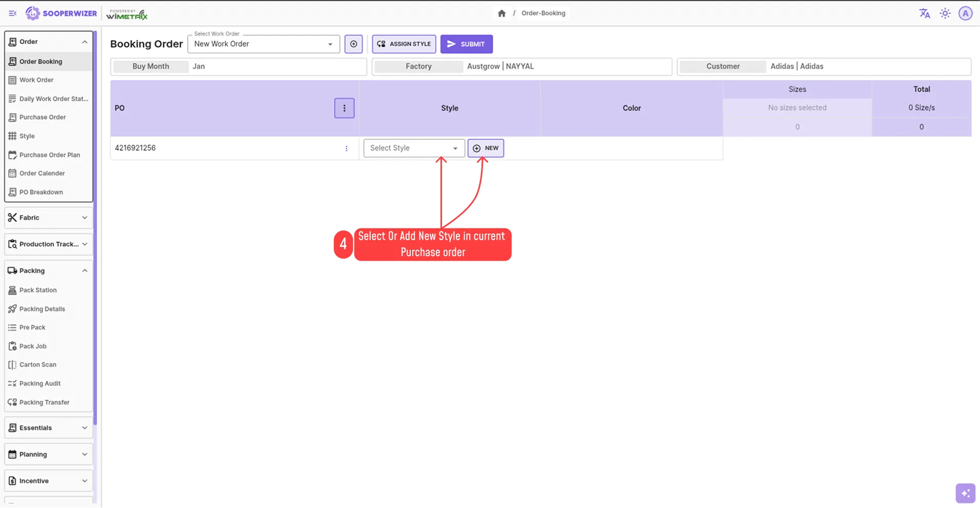Click the language translation icon
Screen dimensions: 980x508
point(924,13)
